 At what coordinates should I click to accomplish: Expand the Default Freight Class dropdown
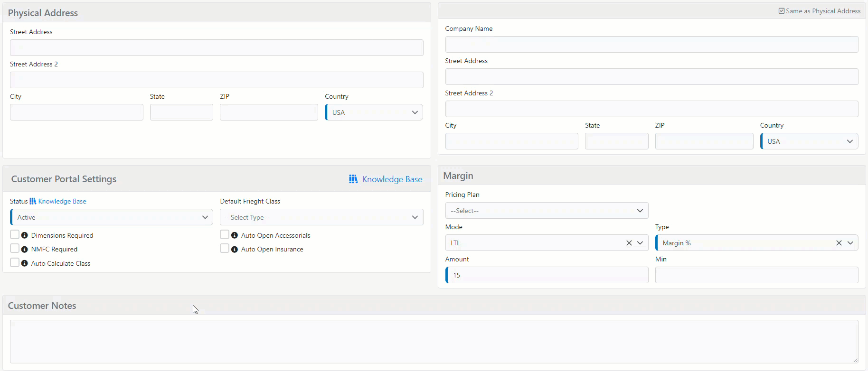click(x=321, y=217)
